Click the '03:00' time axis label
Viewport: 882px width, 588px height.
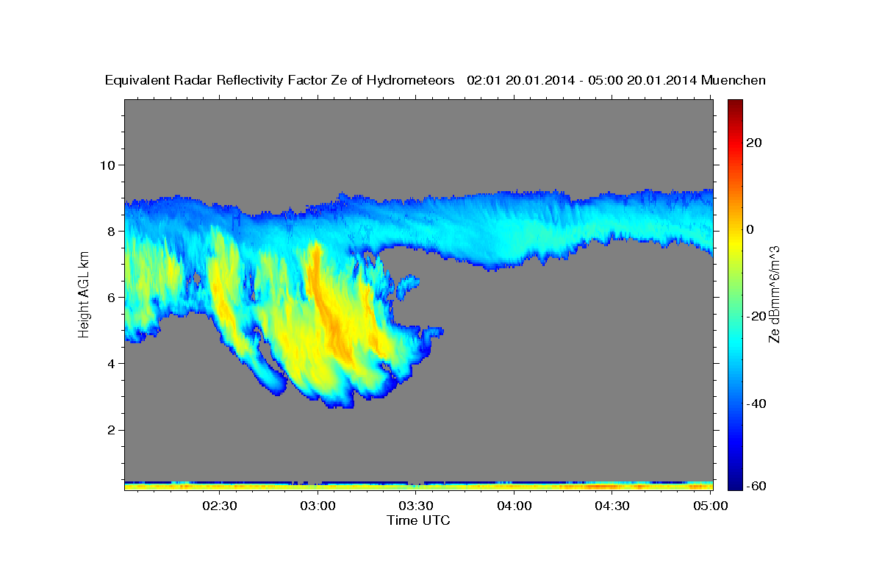[318, 505]
